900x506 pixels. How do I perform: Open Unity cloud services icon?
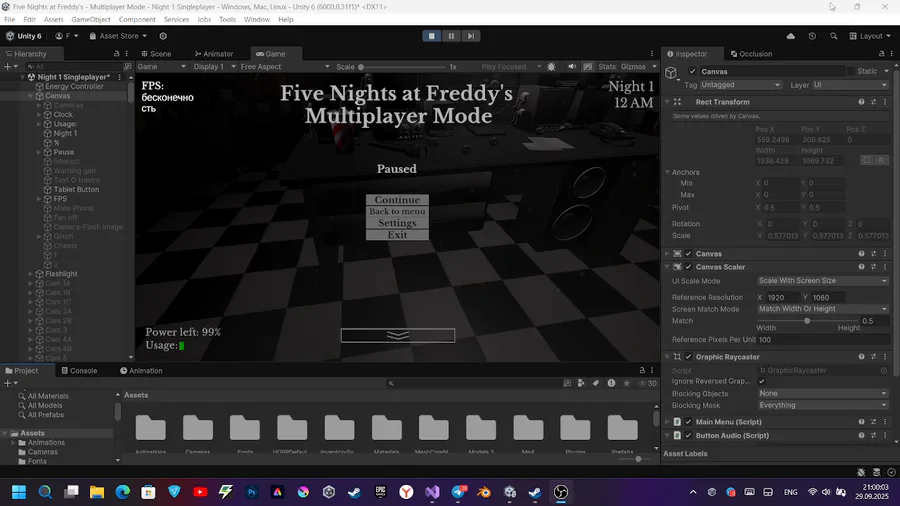point(791,36)
